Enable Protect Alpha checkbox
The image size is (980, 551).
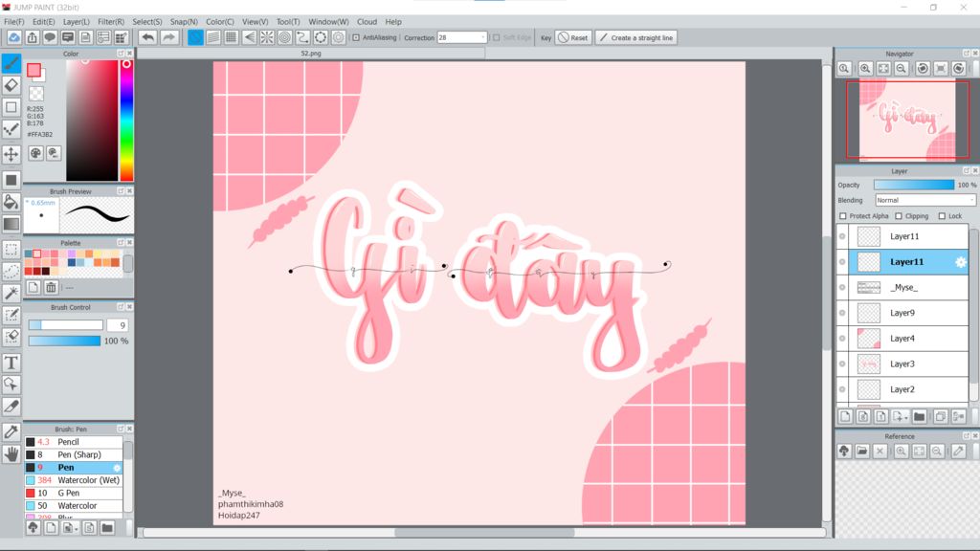(x=843, y=216)
